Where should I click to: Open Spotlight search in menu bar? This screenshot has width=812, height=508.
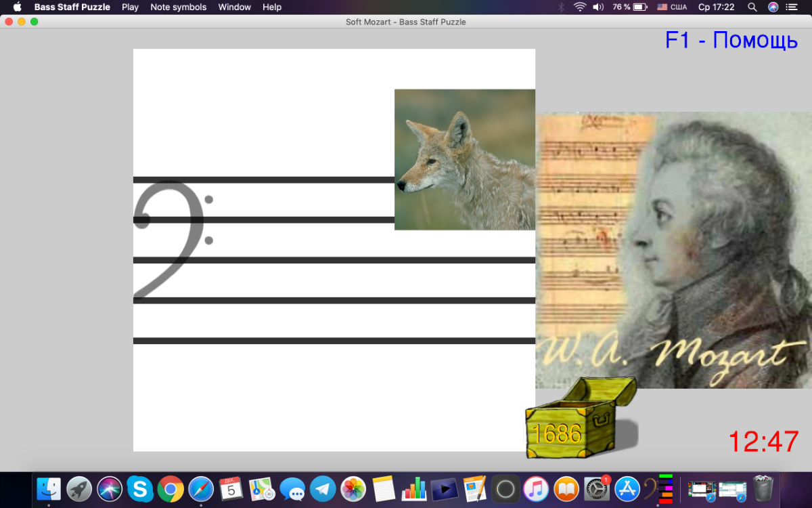tap(752, 7)
